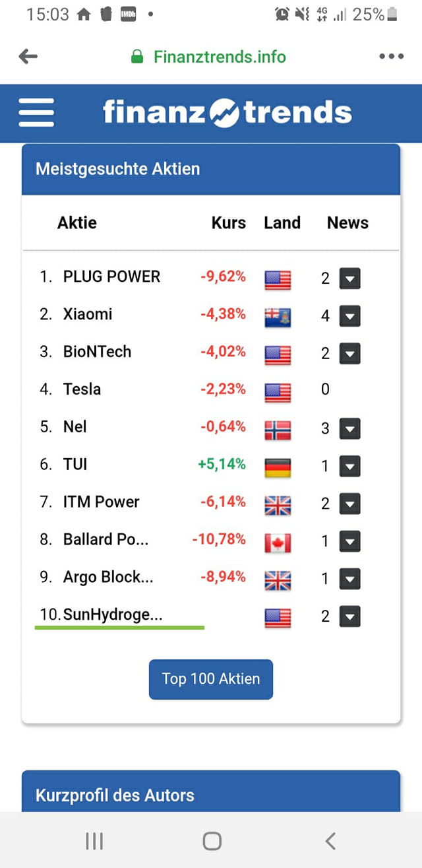The height and width of the screenshot is (868, 422).
Task: Expand the Nel news dropdown arrow
Action: (x=349, y=430)
